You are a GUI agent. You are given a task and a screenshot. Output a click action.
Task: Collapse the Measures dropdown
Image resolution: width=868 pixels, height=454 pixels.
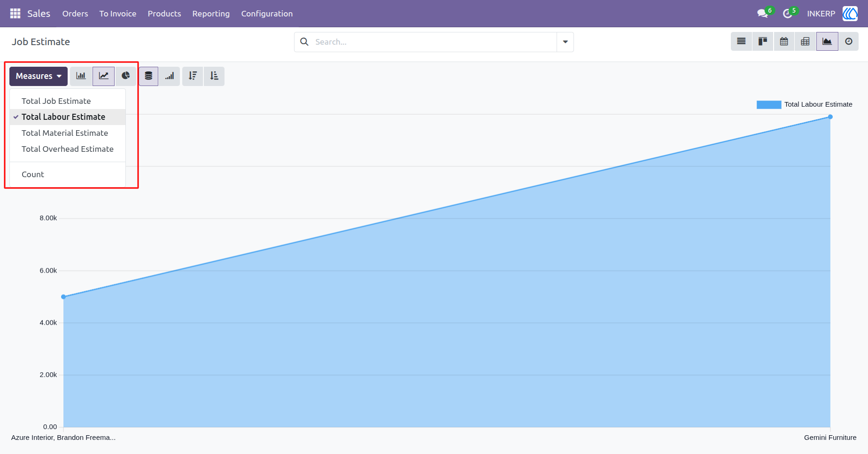(39, 76)
